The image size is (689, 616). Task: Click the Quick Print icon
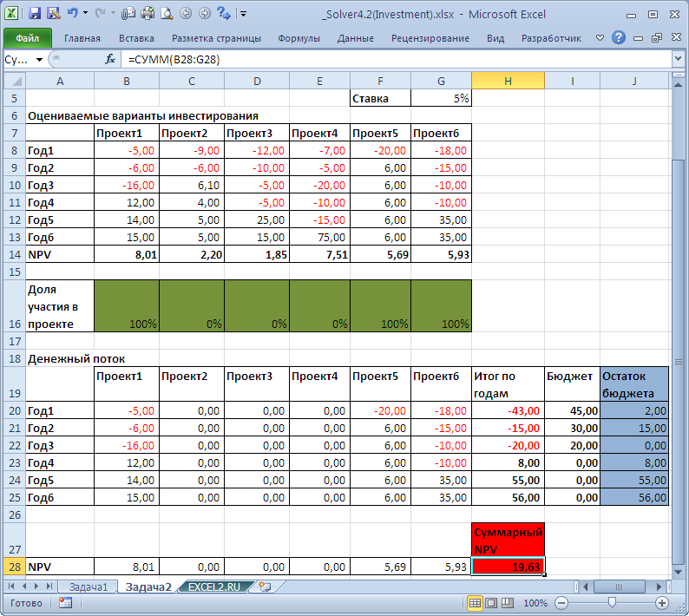click(x=148, y=14)
